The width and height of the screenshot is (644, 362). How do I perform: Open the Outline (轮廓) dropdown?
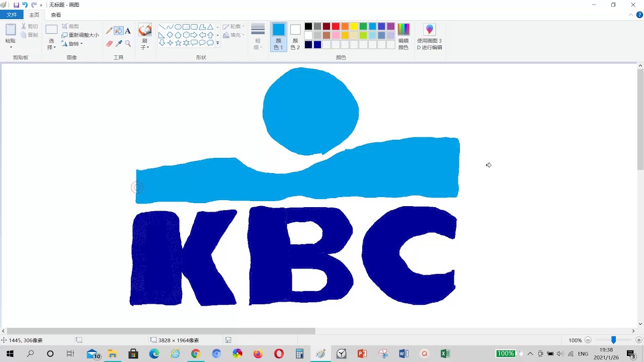click(x=233, y=26)
